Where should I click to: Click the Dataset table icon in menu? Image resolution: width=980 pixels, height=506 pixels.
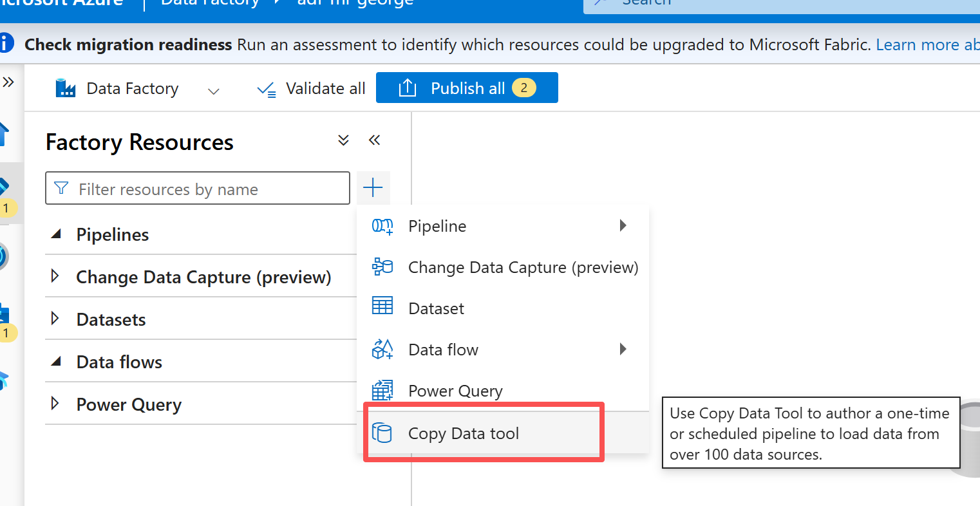click(x=382, y=306)
